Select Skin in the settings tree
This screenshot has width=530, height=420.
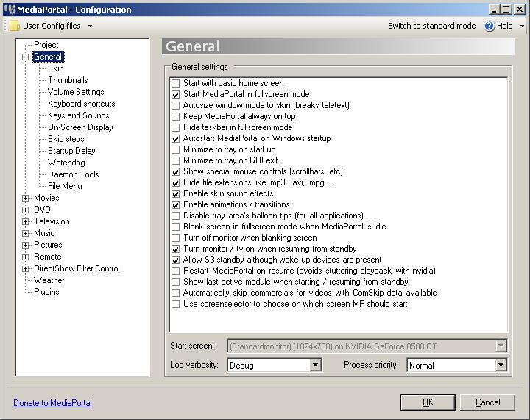[56, 68]
